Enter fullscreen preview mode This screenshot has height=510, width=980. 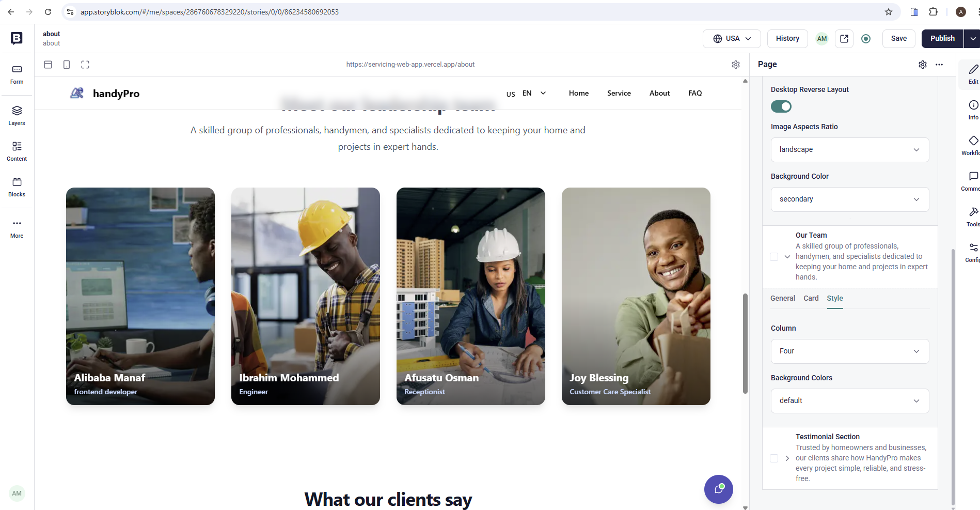click(x=85, y=65)
